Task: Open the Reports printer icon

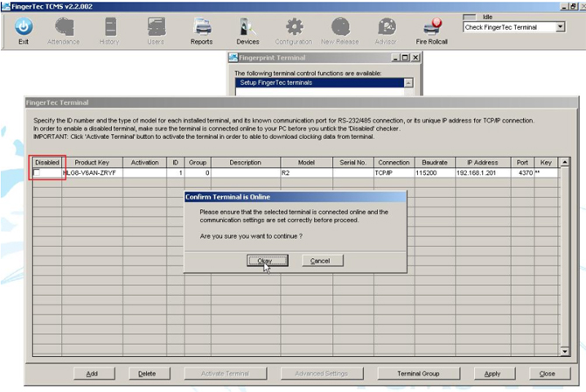Action: pos(202,27)
